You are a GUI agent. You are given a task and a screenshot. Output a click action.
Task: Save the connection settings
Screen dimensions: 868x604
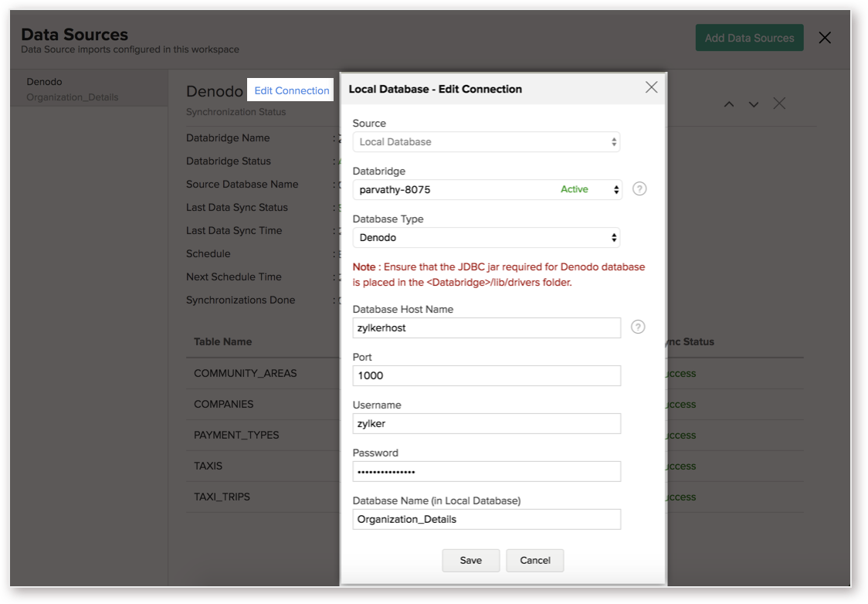[x=470, y=560]
